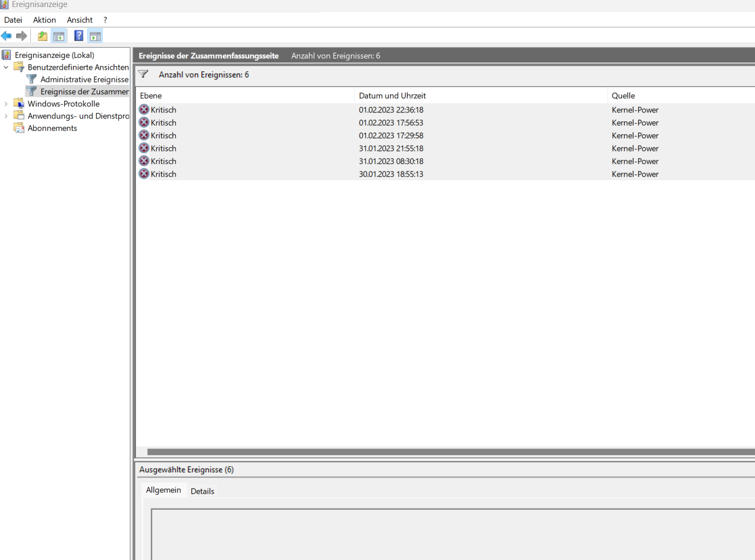Select Ereignisanzeige (Lokal) in the tree

pos(55,55)
